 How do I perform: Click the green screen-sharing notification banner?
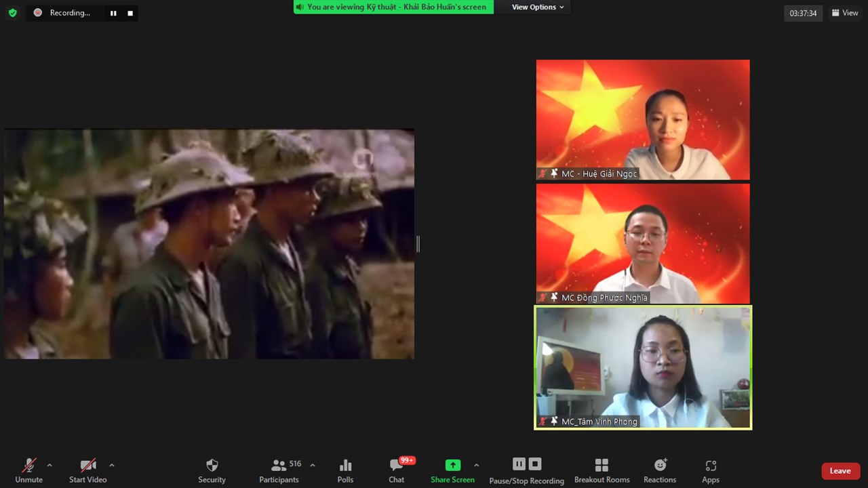[x=393, y=7]
